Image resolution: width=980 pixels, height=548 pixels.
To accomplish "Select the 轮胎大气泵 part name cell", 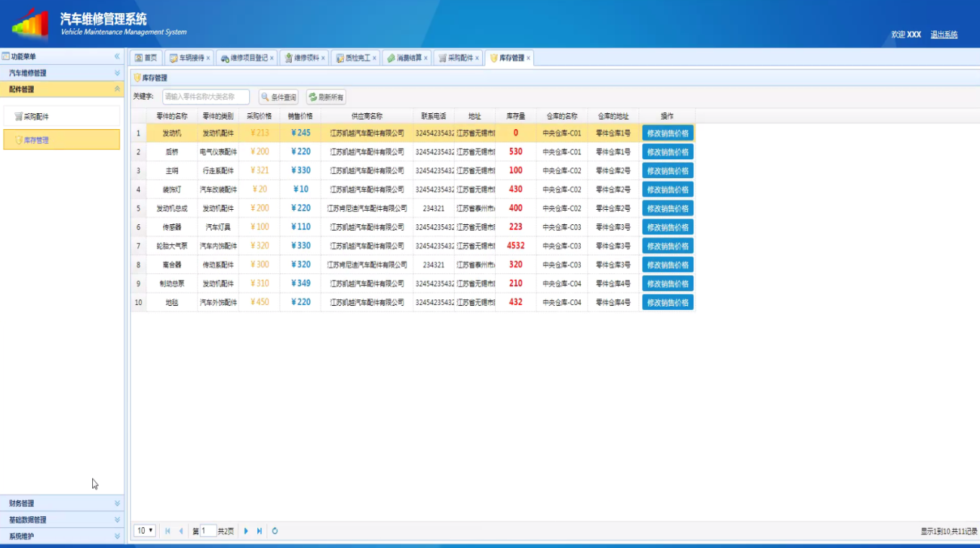I will pos(172,246).
